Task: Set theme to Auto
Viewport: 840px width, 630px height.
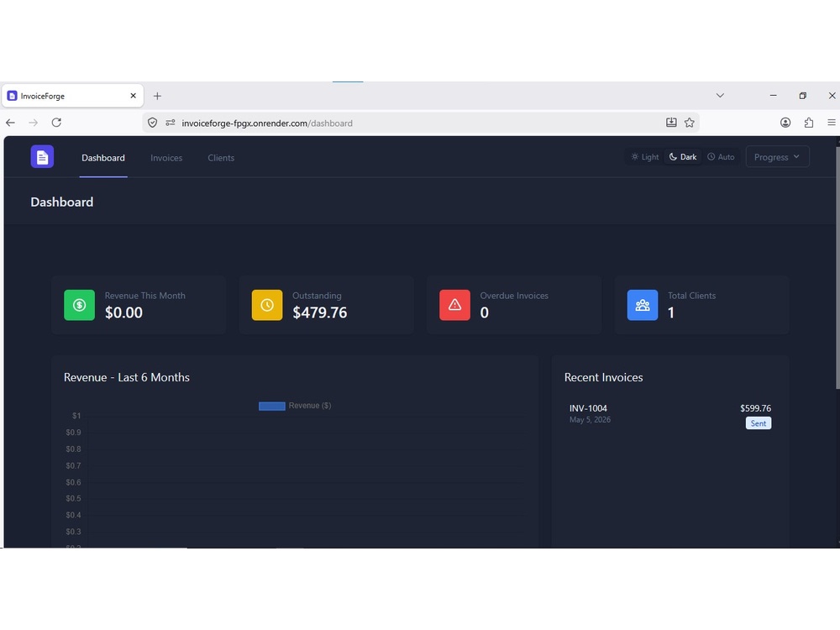Action: pos(721,157)
